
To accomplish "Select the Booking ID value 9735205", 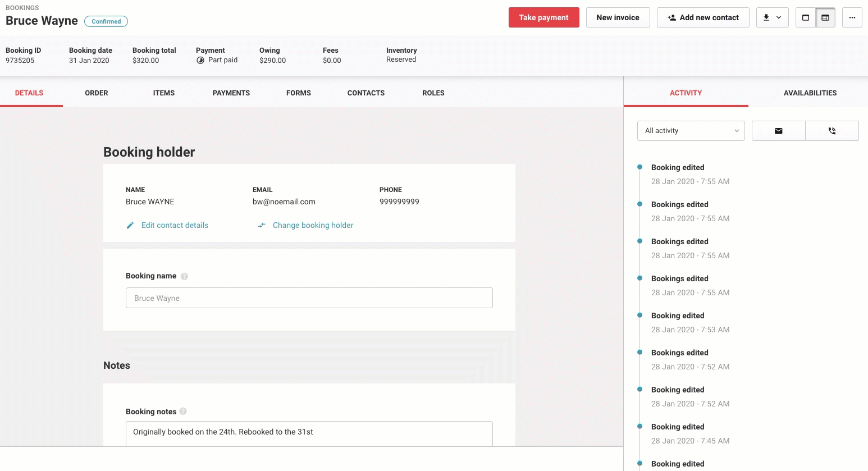I will click(20, 60).
